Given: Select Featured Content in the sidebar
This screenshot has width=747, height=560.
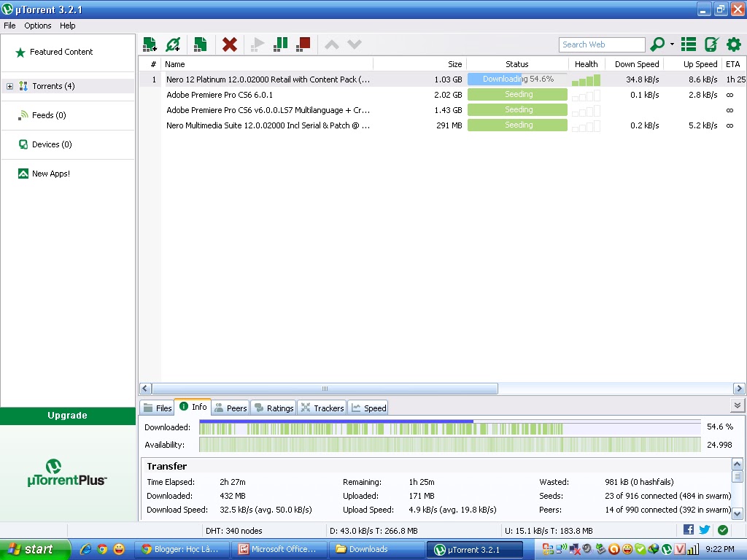Looking at the screenshot, I should 61,52.
